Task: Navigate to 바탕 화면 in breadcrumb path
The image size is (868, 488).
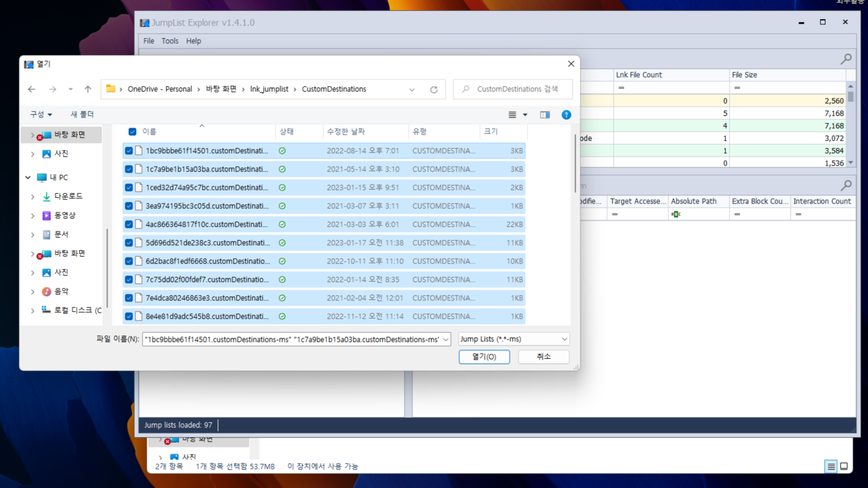Action: coord(221,89)
